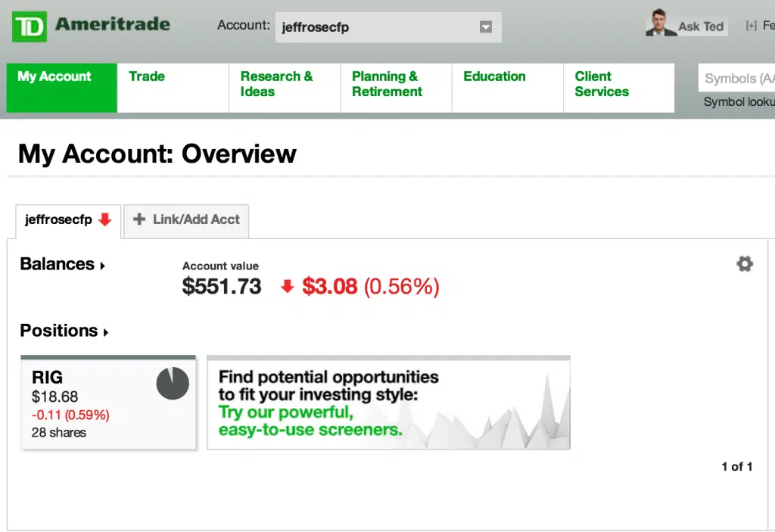The image size is (775, 532).
Task: Click the 1 of 1 page indicator
Action: [x=736, y=467]
